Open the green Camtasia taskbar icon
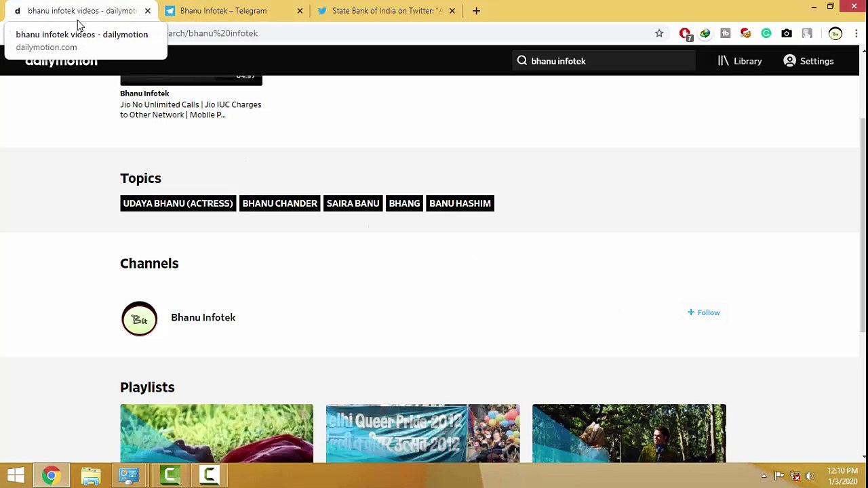Viewport: 868px width, 488px height. pyautogui.click(x=170, y=476)
